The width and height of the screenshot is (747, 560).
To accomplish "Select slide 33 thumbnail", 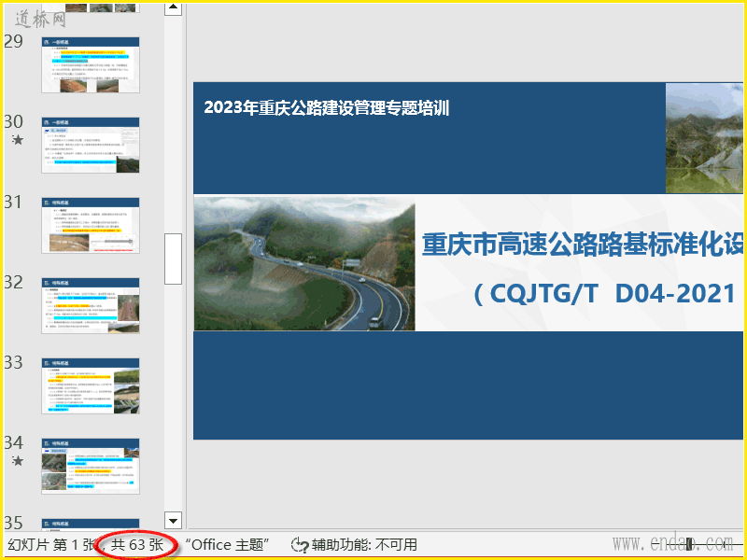I will [91, 386].
